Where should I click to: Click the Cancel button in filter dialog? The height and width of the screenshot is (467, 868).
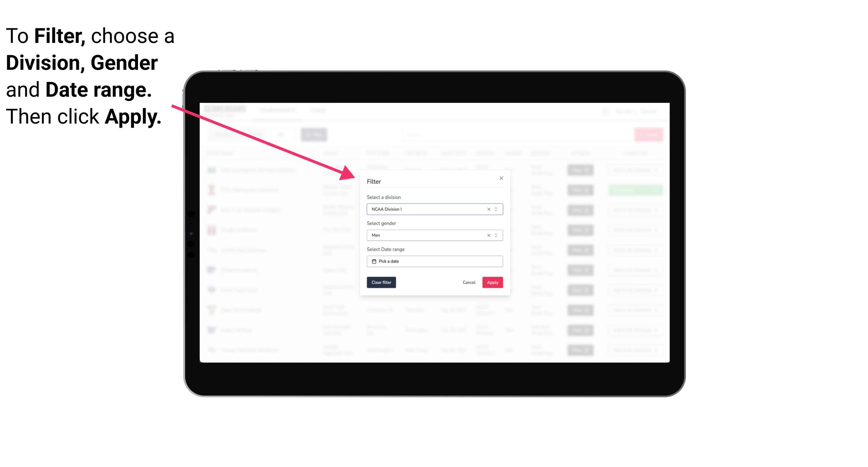469,283
